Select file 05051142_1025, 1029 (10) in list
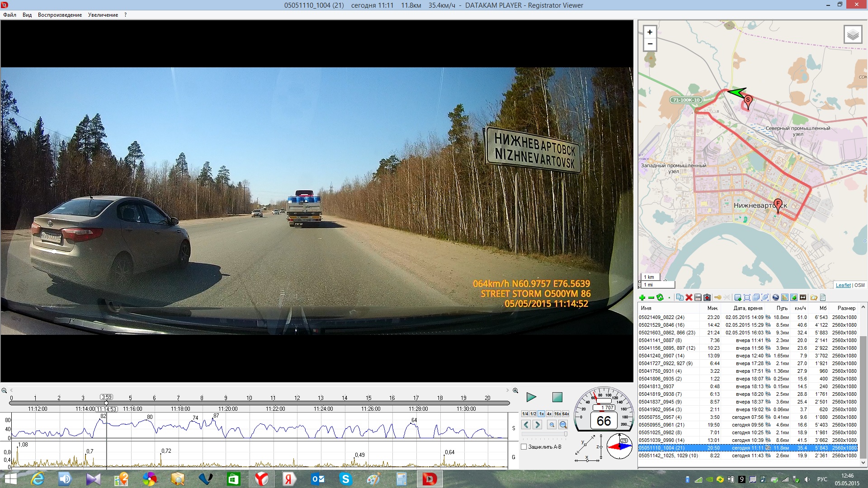The height and width of the screenshot is (488, 868). (x=668, y=455)
